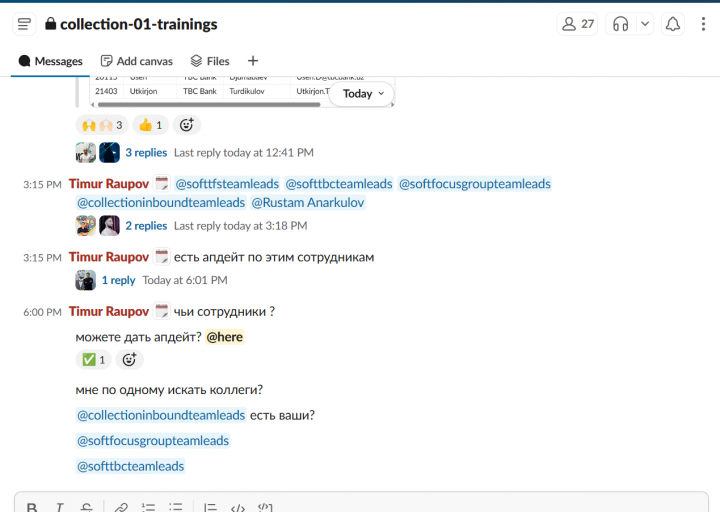Add reaction below the @here message
720x512 pixels.
pyautogui.click(x=129, y=360)
